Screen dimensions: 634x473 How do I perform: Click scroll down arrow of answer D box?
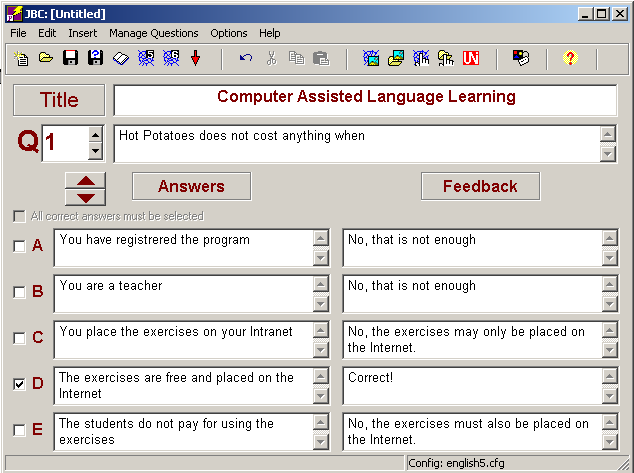(321, 395)
